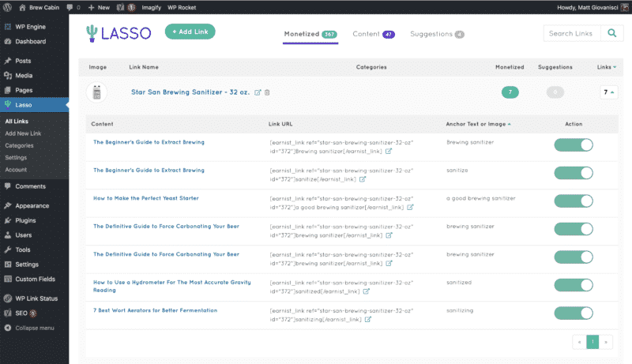
Task: Open How to Make the Perfect Yeast Starter
Action: [x=146, y=198]
